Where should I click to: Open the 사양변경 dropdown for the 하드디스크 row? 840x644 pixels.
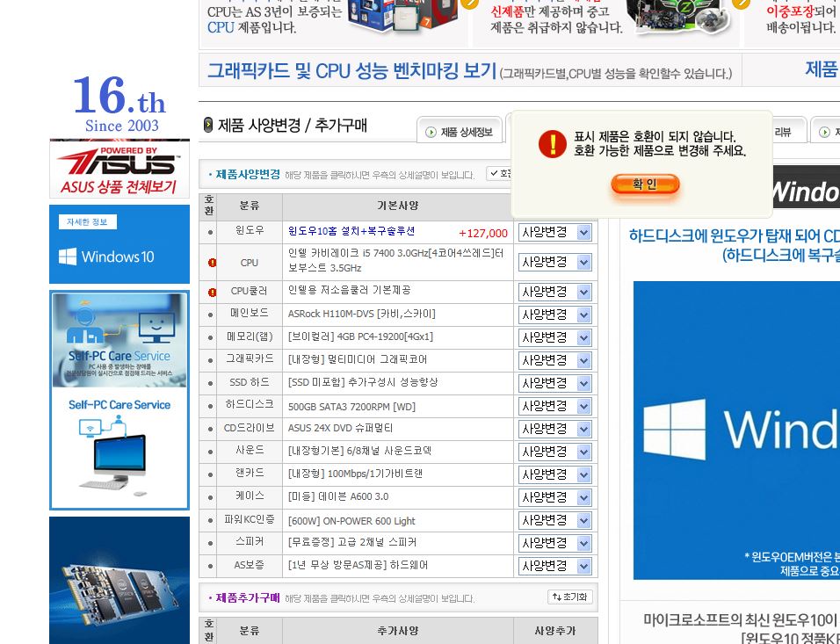pyautogui.click(x=554, y=406)
